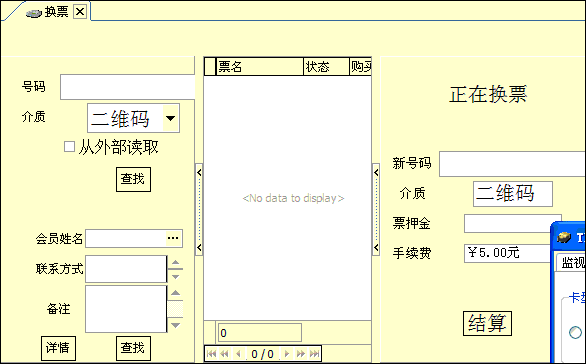The height and width of the screenshot is (364, 586).
Task: Click the grid's row indicator header cell
Action: [210, 67]
